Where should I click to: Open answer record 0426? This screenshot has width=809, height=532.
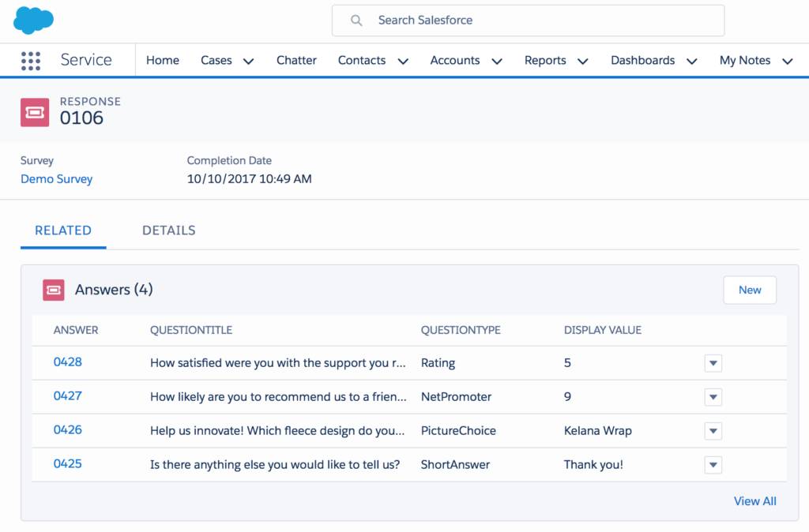[68, 430]
